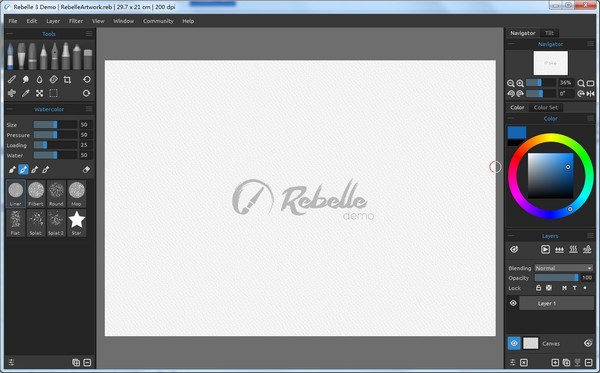The height and width of the screenshot is (373, 600).
Task: Select the Water drop tool
Action: (39, 80)
